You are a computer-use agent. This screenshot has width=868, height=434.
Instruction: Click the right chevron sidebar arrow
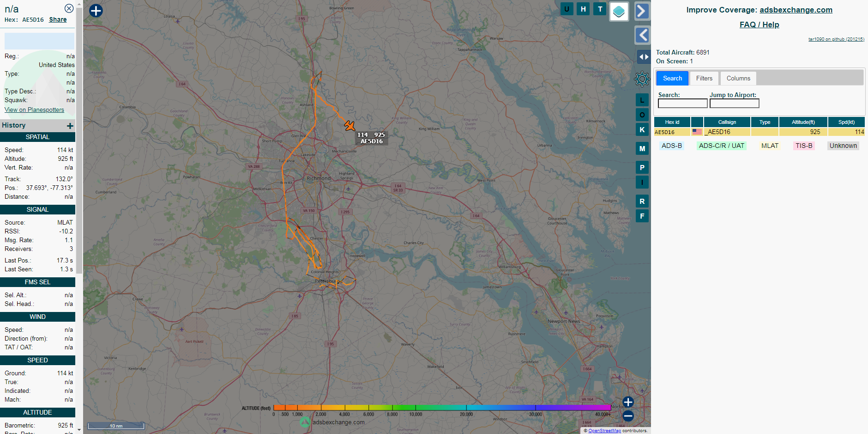tap(642, 11)
